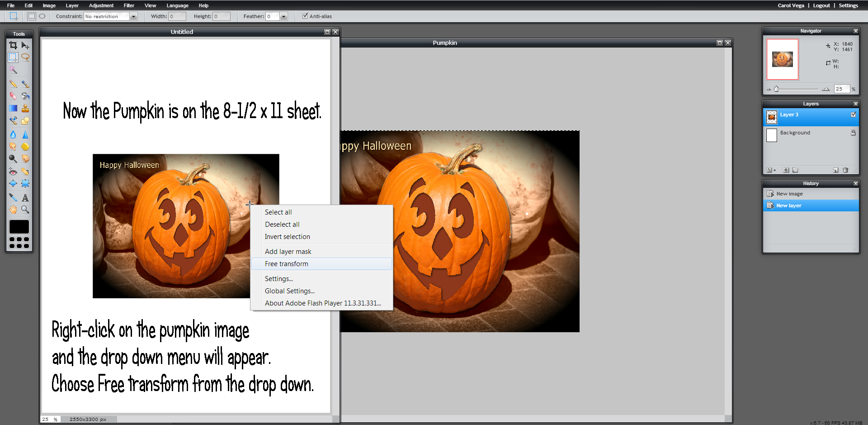
Task: Open the Constraint dropdown
Action: coord(133,16)
